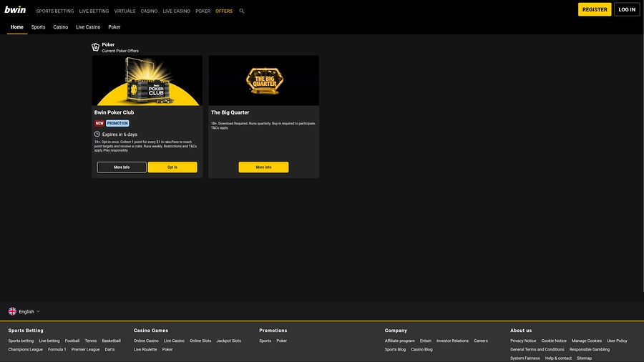Open the Affiliate program footer link
The image size is (644, 362).
pyautogui.click(x=399, y=341)
